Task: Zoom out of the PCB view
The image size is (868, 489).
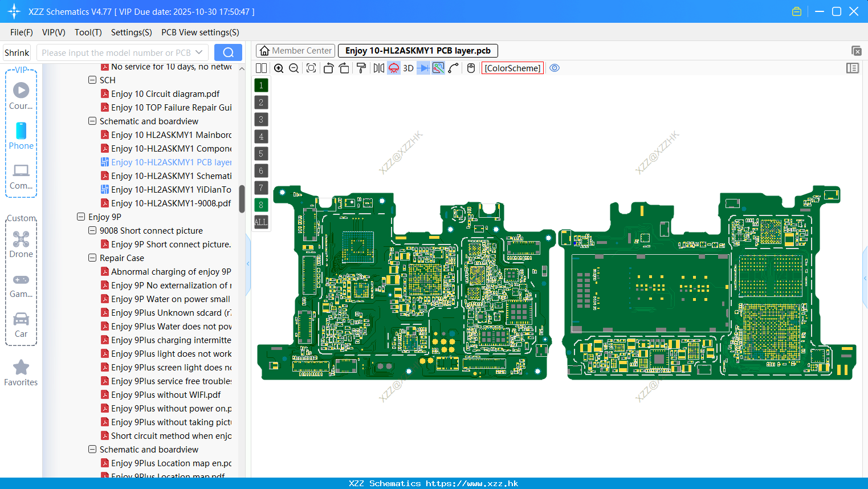Action: tap(294, 68)
